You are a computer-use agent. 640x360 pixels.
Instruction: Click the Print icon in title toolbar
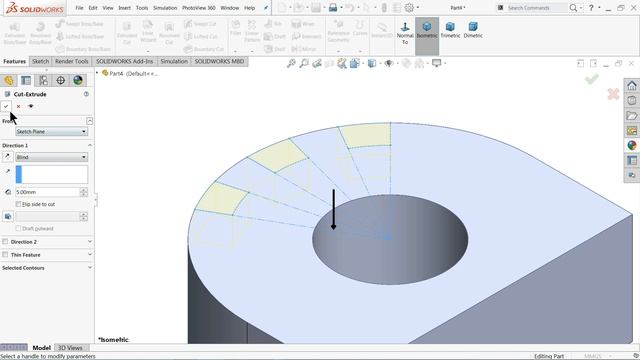tap(333, 8)
